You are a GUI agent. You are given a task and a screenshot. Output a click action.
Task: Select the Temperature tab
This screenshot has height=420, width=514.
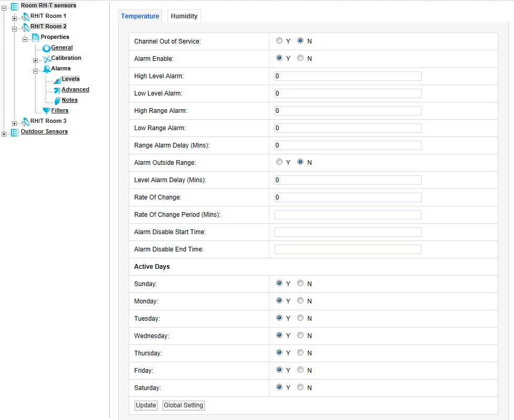[140, 16]
